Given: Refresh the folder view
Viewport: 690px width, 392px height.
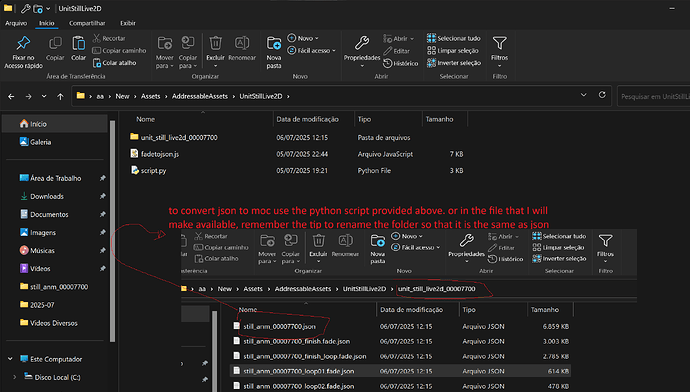Looking at the screenshot, I should (602, 95).
